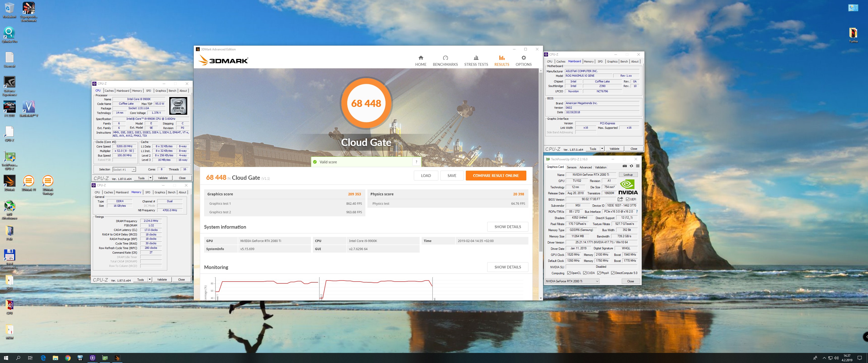Click the scroll-down arrow in 3DMark
The width and height of the screenshot is (868, 363).
[x=540, y=298]
